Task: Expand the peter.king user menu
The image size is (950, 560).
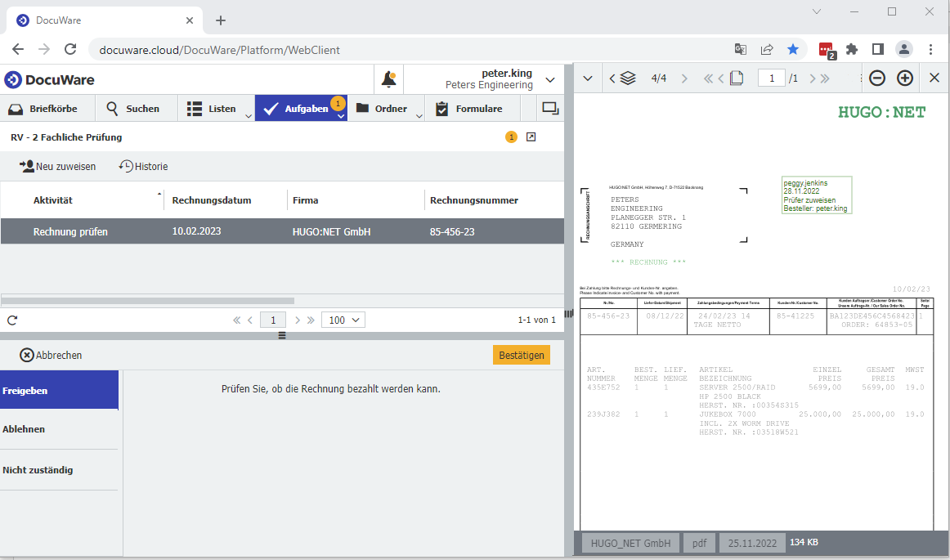Action: click(x=550, y=80)
